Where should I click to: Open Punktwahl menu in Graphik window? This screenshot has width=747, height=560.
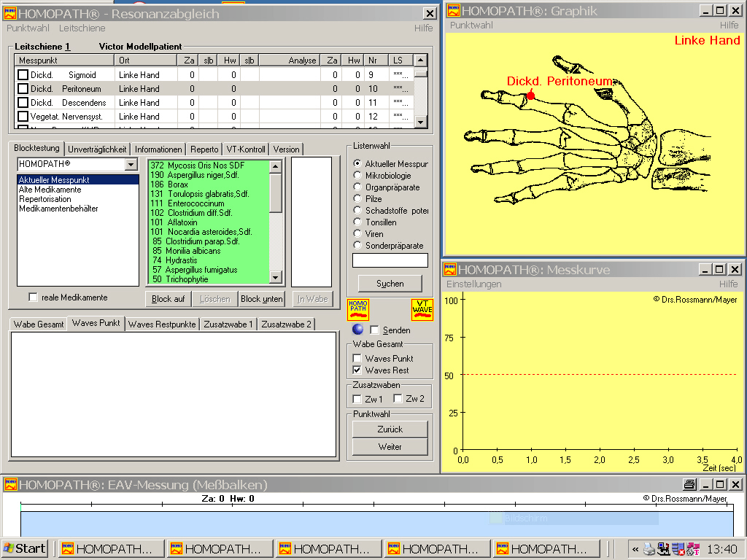(x=471, y=26)
